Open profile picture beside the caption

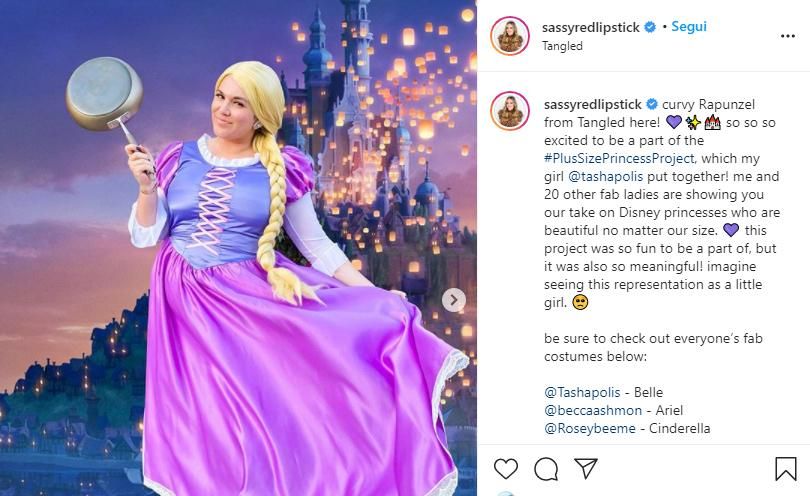point(510,111)
